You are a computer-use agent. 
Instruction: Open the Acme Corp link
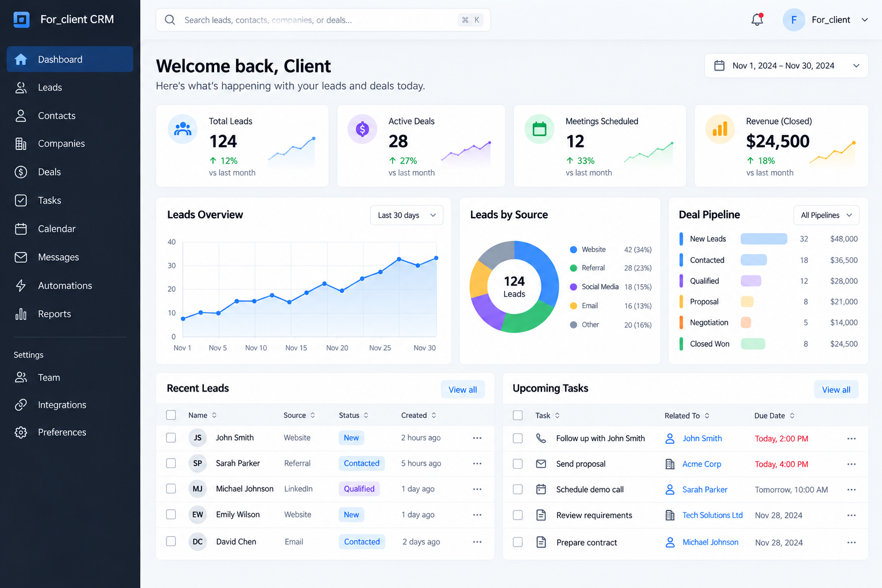(x=702, y=464)
